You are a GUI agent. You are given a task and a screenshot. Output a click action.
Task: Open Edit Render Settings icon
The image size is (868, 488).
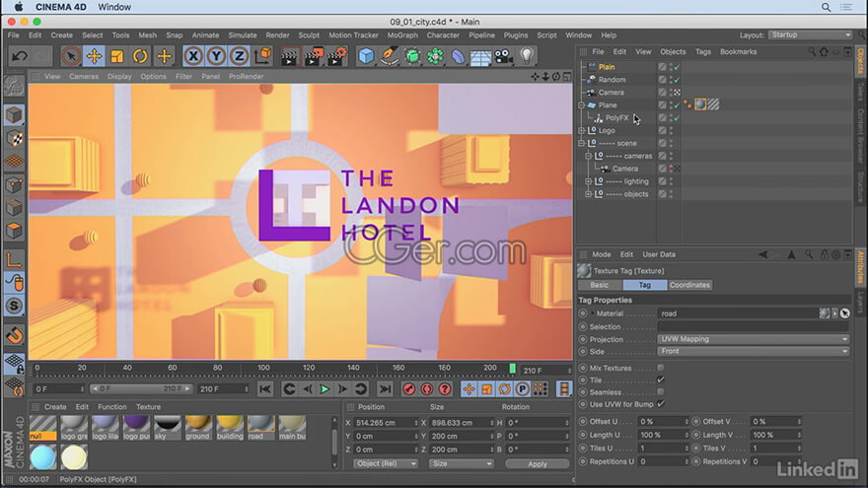click(336, 56)
